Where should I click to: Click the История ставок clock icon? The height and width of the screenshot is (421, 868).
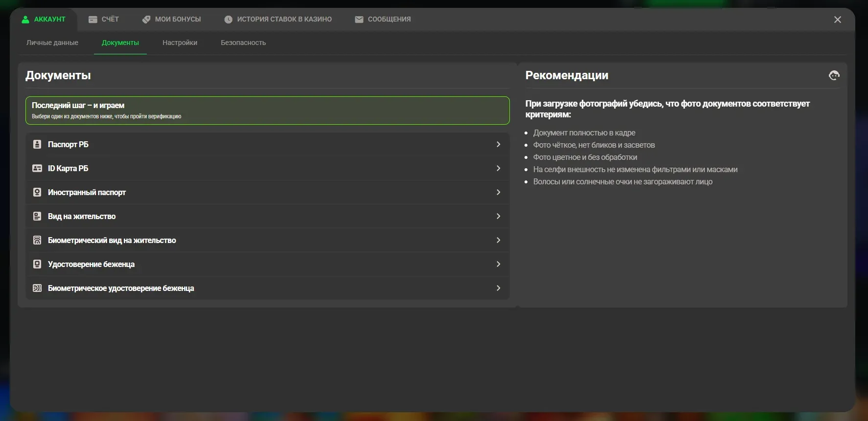tap(228, 20)
